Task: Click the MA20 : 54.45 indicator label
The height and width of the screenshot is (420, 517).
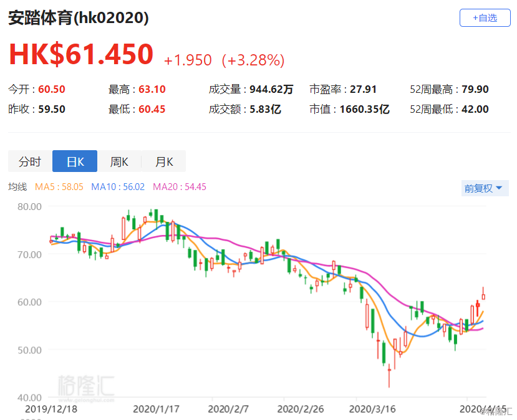Action: (180, 187)
